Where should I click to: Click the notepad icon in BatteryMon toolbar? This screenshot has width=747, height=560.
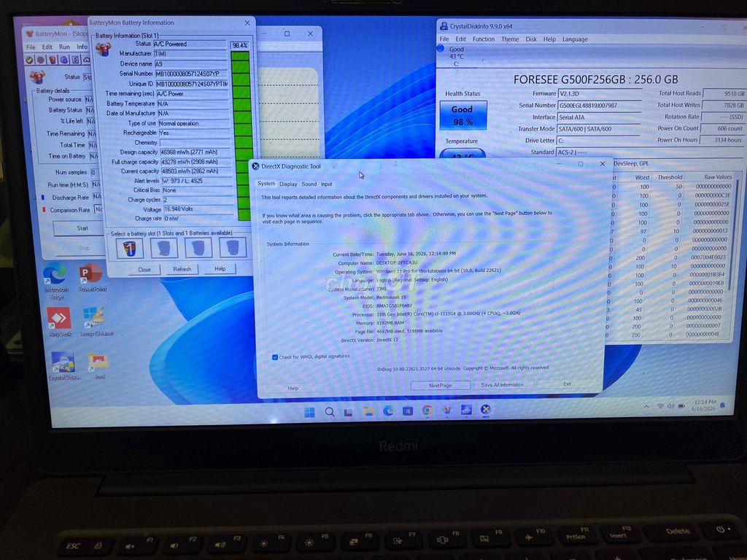coord(75,60)
